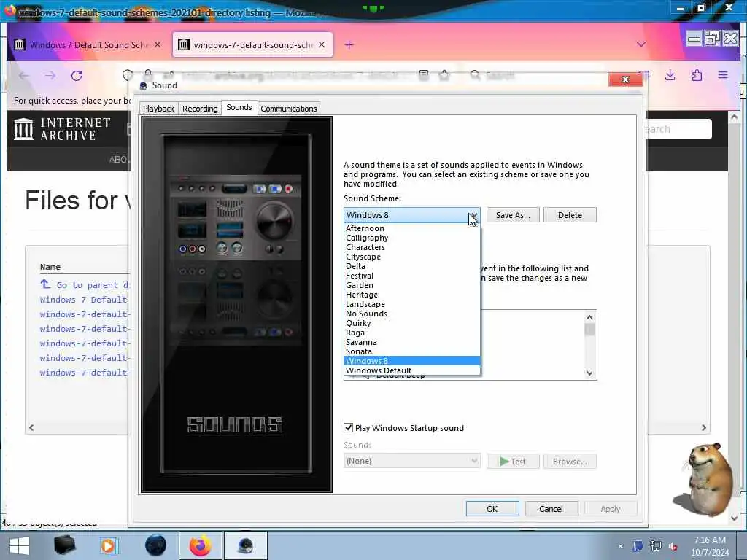Viewport: 747px width, 560px height.
Task: Go forward in Firefox history
Action: click(x=50, y=75)
